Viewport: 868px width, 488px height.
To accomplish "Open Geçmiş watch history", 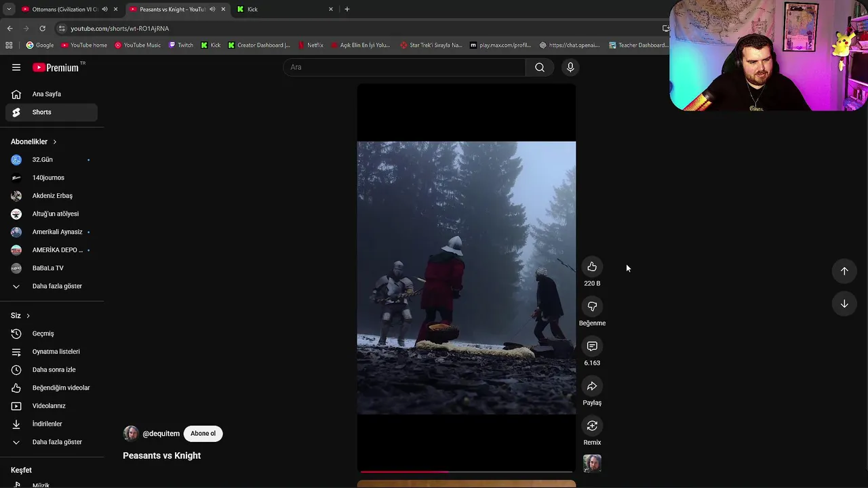I will [x=52, y=333].
